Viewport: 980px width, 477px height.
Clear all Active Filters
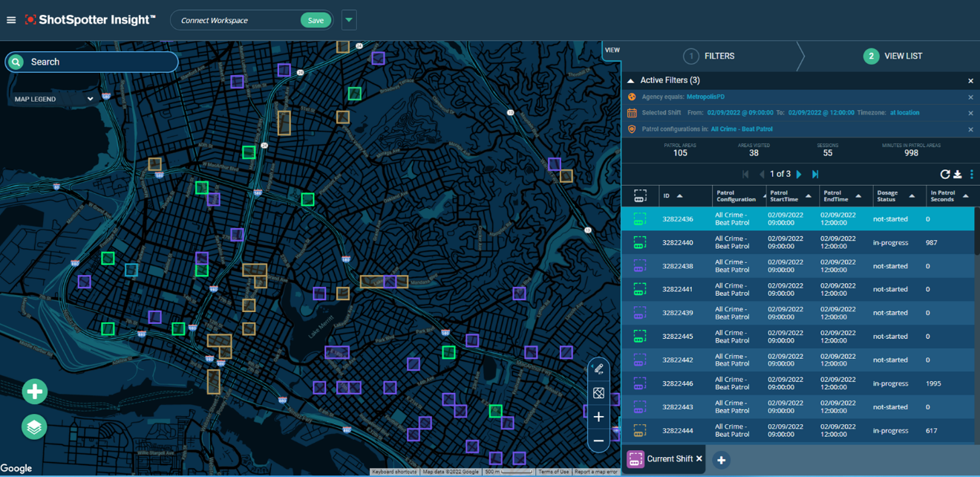click(x=970, y=80)
